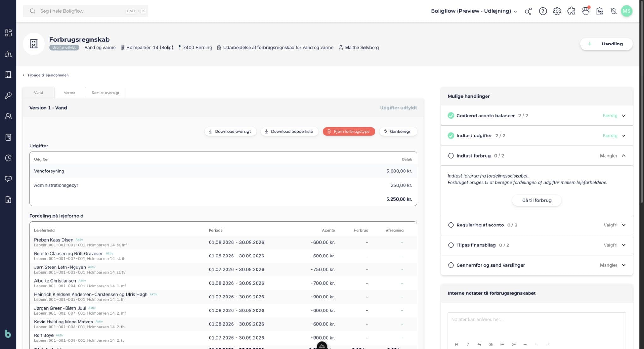Expand Gennemfør og send varslinger section
Screen dimensions: 644x349
[537, 265]
